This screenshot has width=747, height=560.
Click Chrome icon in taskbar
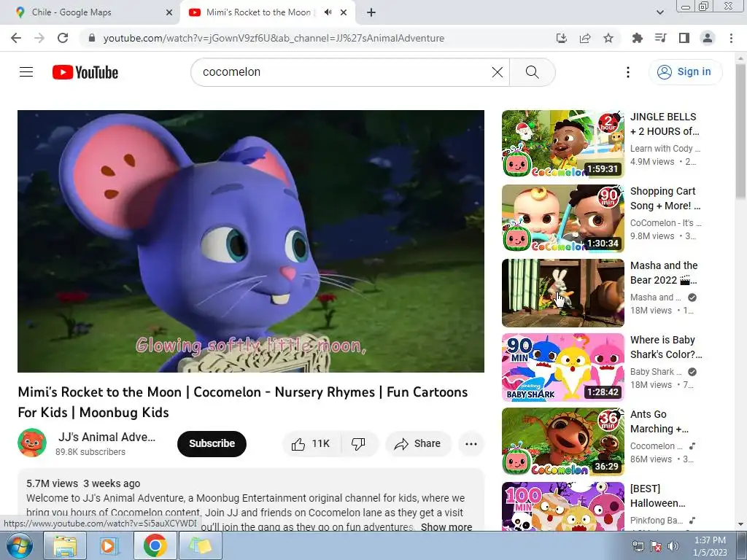coord(155,546)
